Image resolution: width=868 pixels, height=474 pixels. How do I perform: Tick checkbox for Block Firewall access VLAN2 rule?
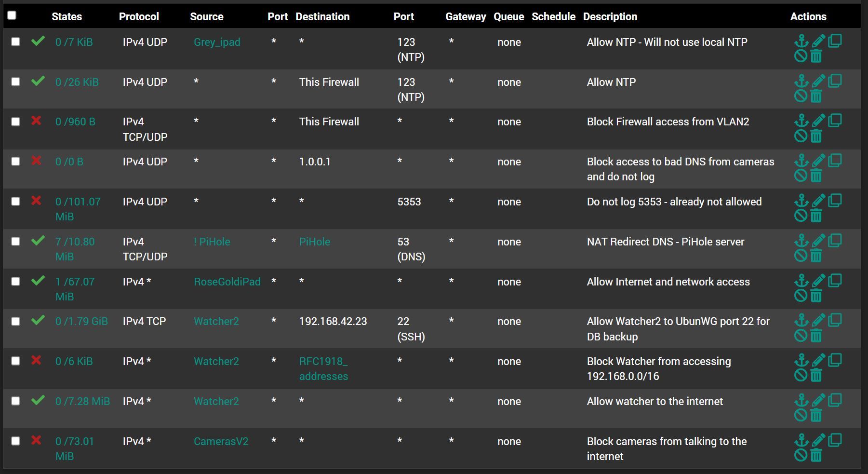click(x=16, y=122)
